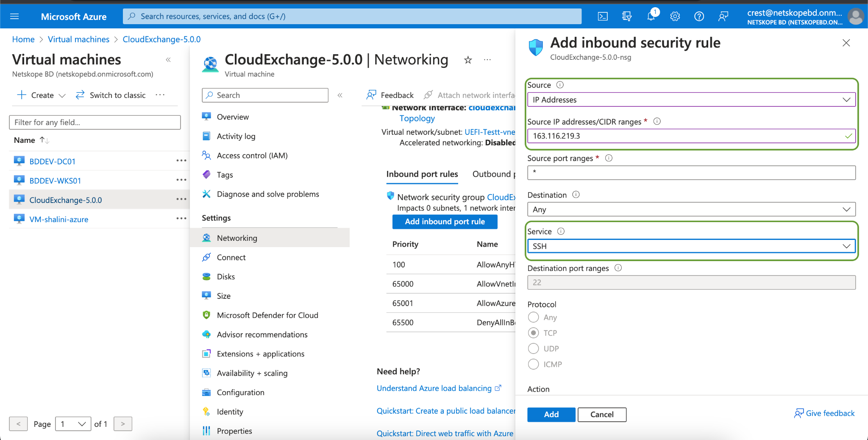Screen dimensions: 868x440
Task: Show info tooltip for Source IP addresses/CIDR ranges
Action: coord(657,121)
